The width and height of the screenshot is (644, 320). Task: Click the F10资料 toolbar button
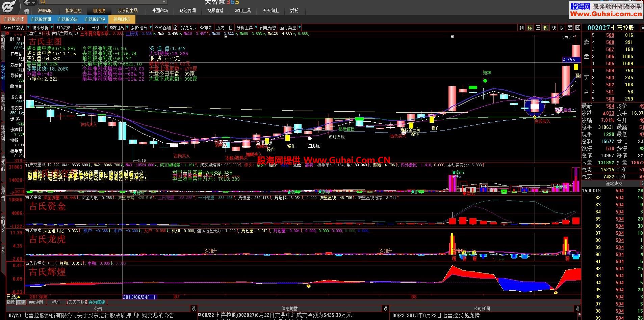coord(63,28)
